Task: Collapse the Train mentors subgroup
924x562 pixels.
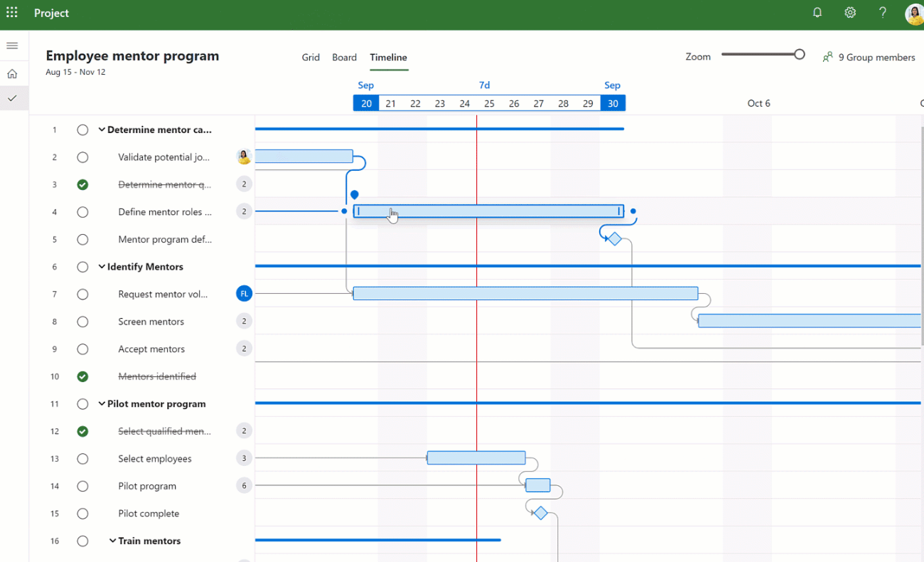Action: click(x=112, y=541)
